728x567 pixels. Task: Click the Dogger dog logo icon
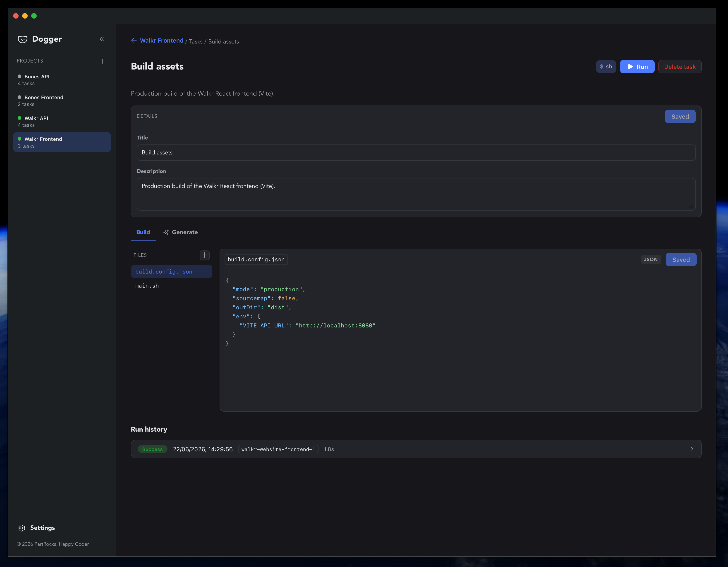click(22, 39)
